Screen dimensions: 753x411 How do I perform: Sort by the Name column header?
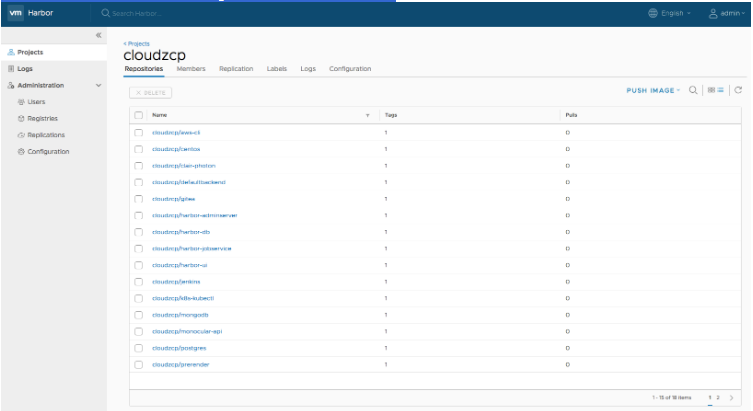click(159, 115)
